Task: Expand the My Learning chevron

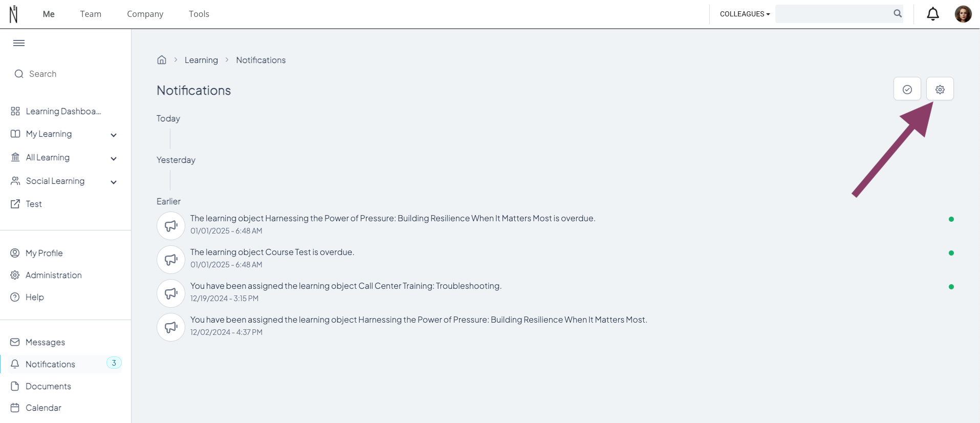Action: (114, 135)
